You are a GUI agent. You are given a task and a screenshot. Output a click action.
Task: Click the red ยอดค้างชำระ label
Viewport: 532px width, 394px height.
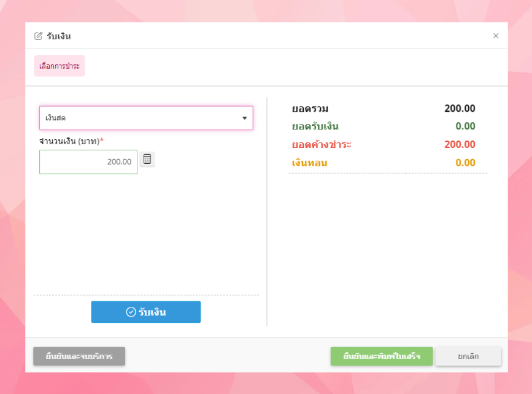[x=322, y=145]
